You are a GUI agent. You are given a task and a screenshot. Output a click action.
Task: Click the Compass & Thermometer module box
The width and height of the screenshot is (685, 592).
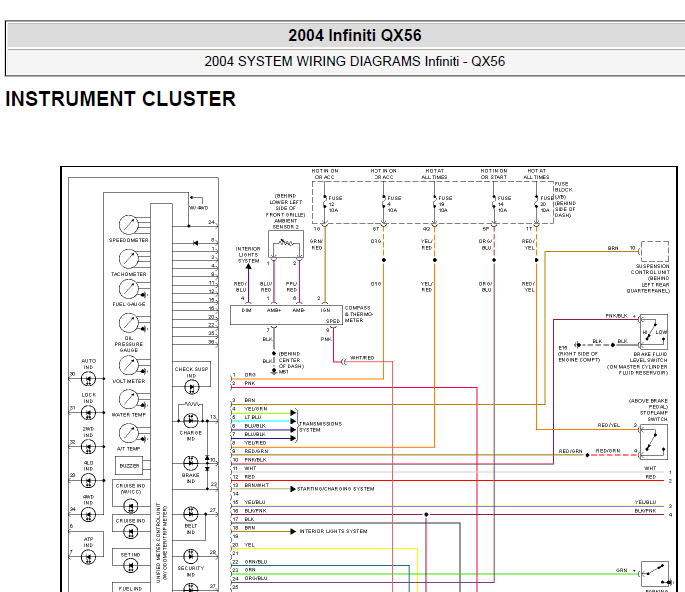[x=286, y=315]
